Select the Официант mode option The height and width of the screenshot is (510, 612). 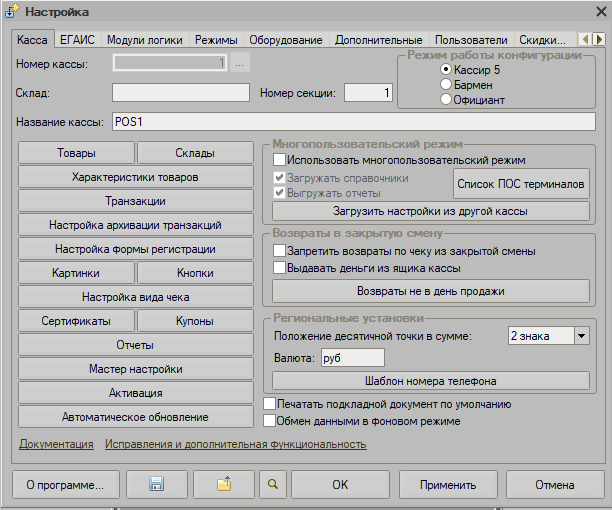446,100
